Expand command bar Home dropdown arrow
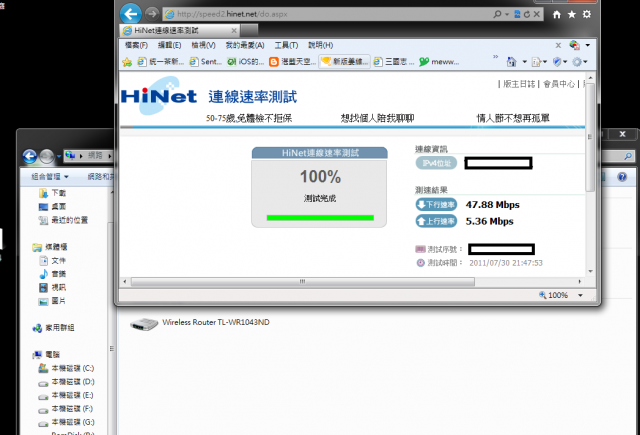This screenshot has height=435, width=640. (524, 62)
